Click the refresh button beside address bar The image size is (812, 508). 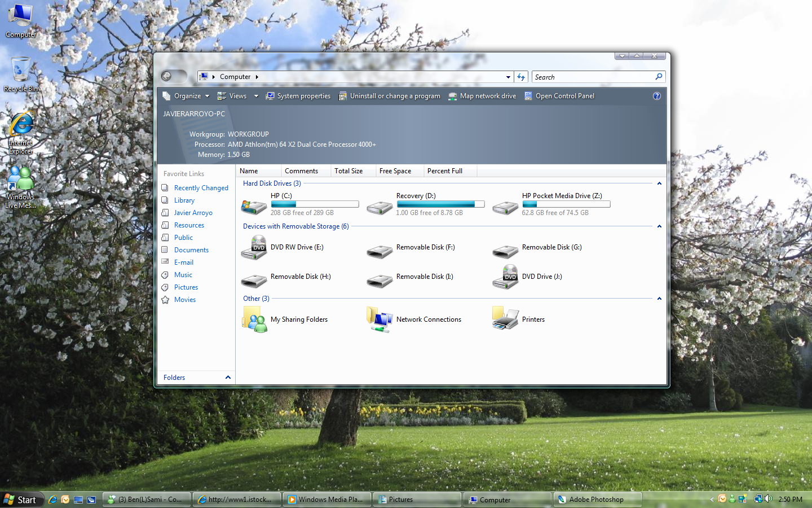click(521, 77)
